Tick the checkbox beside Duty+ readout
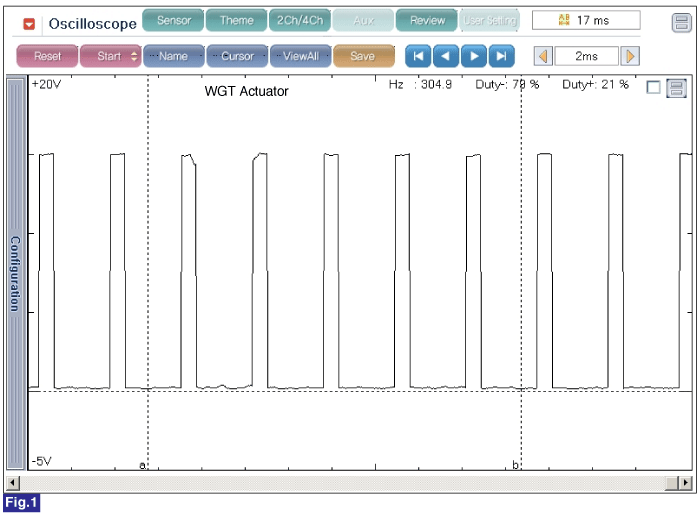Screen dimensions: 700x515 [653, 87]
